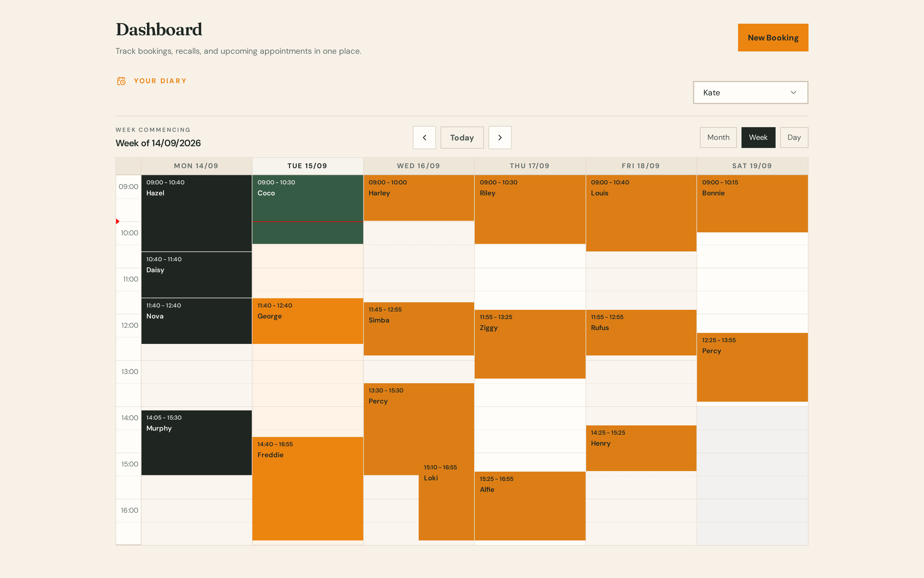
Task: Click the New Booking button
Action: pos(773,38)
